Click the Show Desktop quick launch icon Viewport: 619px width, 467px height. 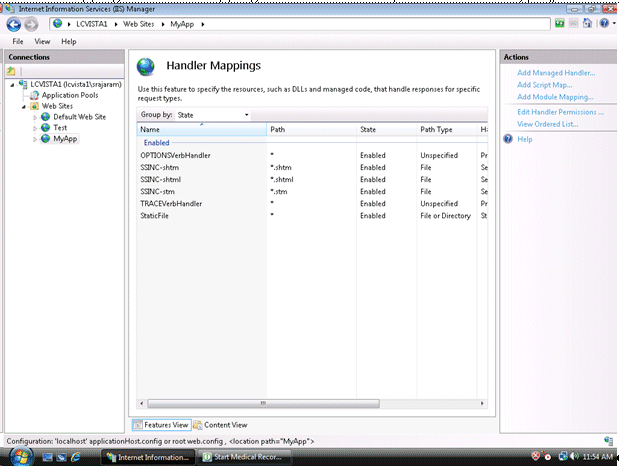coord(47,457)
